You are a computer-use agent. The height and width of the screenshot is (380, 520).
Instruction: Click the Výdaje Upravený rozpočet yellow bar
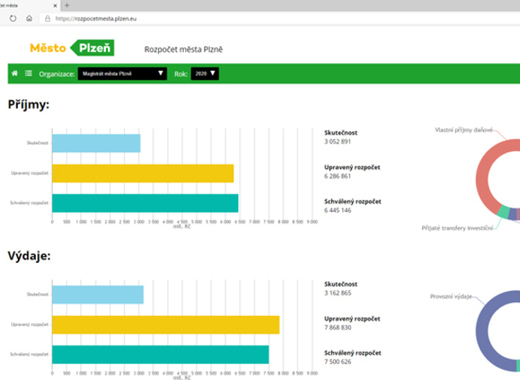pos(166,325)
